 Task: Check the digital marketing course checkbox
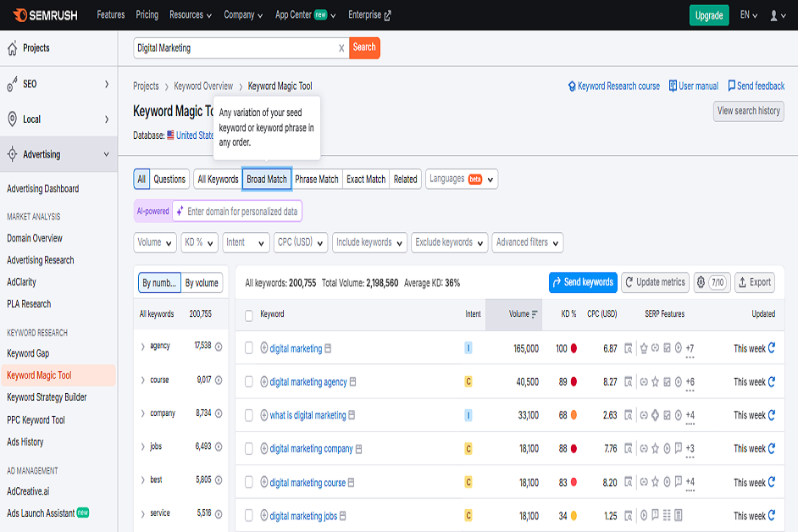click(249, 482)
